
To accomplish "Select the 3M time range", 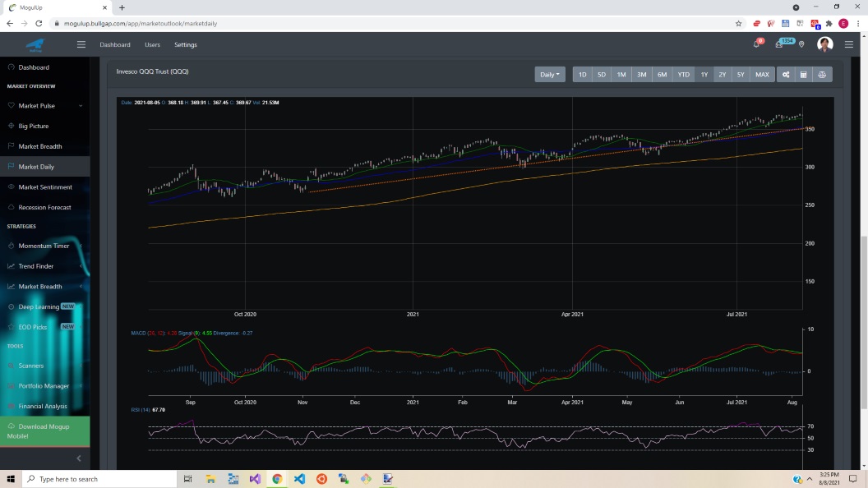I will pyautogui.click(x=642, y=75).
